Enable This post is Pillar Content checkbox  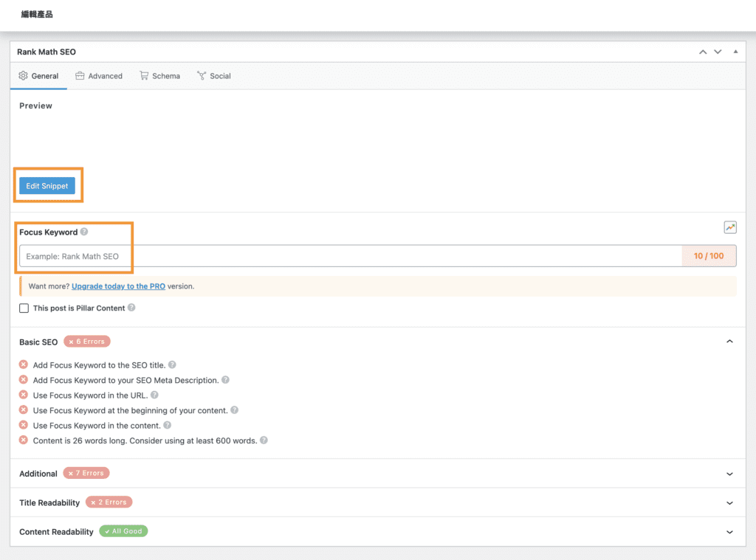click(24, 308)
